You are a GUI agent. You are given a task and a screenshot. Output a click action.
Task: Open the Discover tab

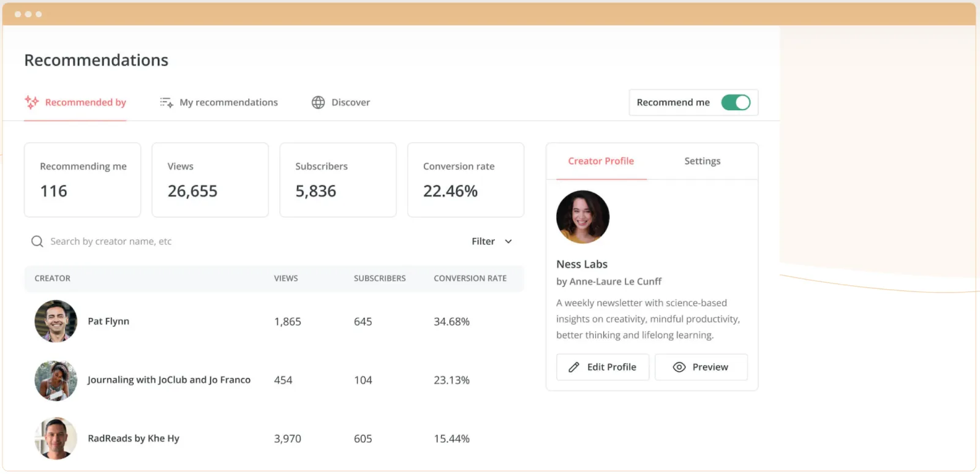click(x=350, y=102)
